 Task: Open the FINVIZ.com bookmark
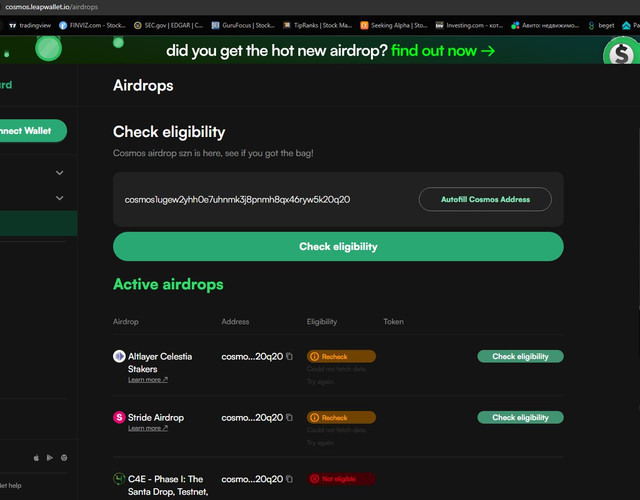pyautogui.click(x=93, y=25)
